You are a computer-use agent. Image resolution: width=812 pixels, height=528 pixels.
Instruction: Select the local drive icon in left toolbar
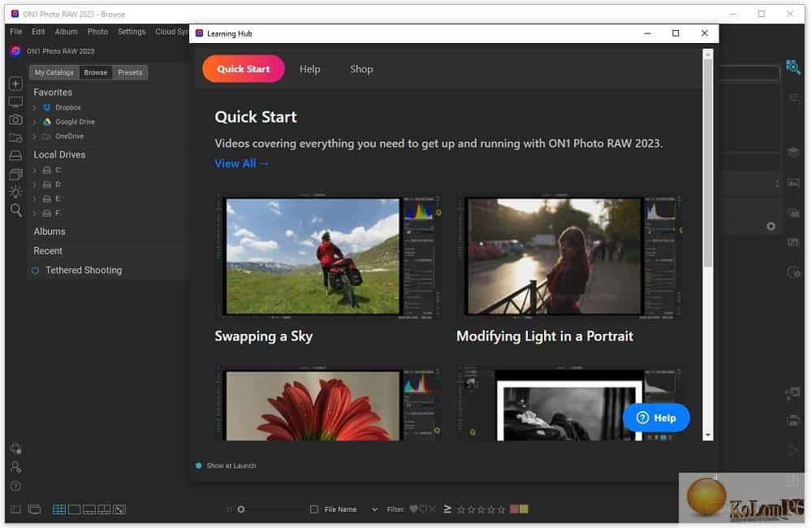click(x=15, y=155)
